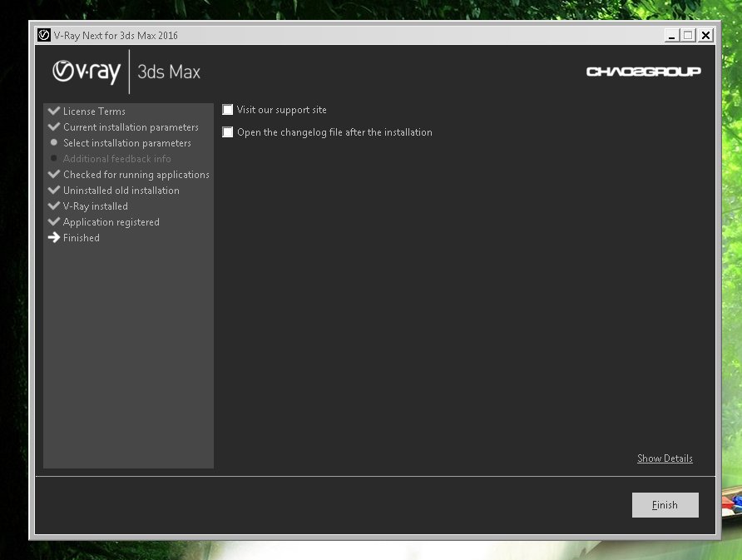Click the 3ds Max header text

(x=169, y=72)
